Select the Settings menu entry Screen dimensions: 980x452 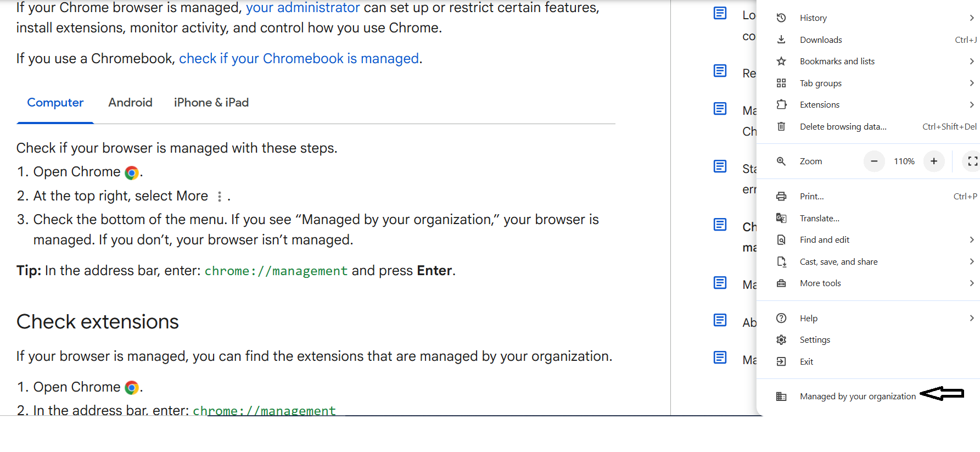(869, 339)
